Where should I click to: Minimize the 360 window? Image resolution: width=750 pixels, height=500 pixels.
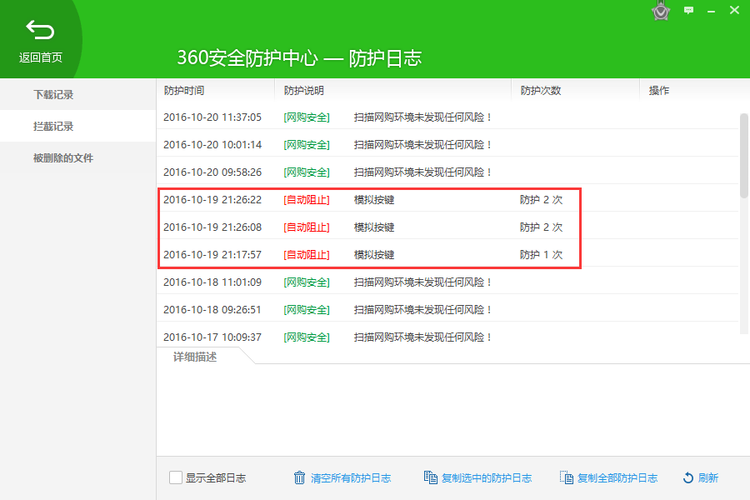pos(711,11)
